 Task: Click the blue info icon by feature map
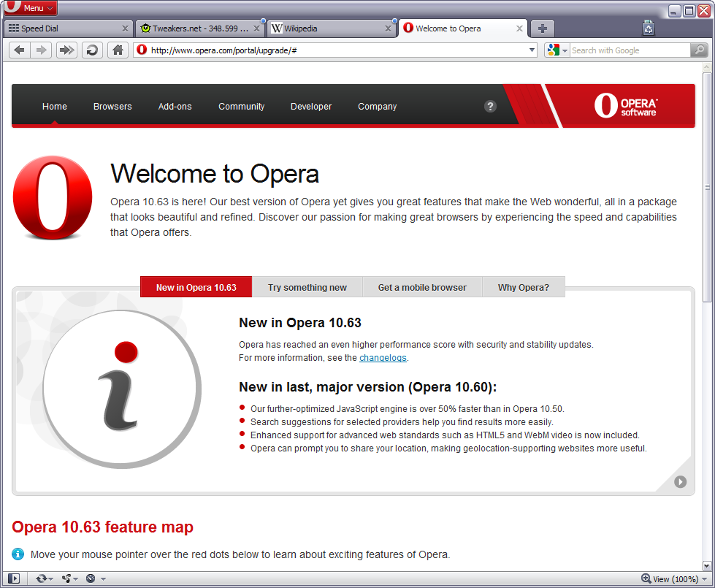[x=18, y=554]
